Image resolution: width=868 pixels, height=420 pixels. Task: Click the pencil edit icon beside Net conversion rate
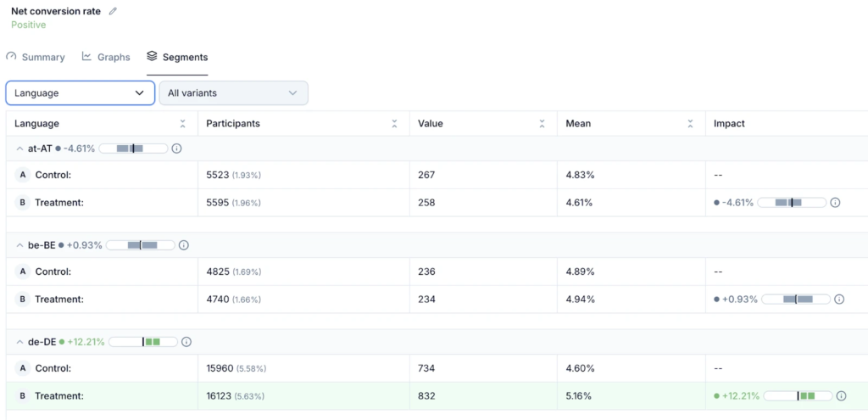114,11
